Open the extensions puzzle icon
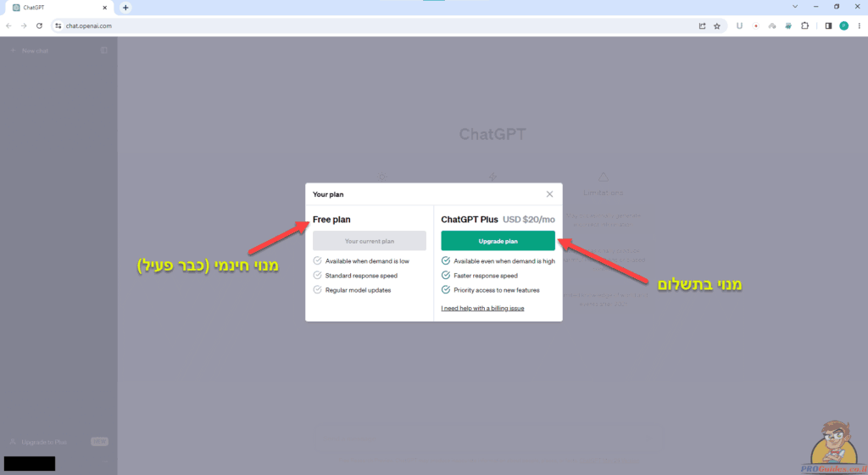Screen dimensions: 868x475 point(805,26)
